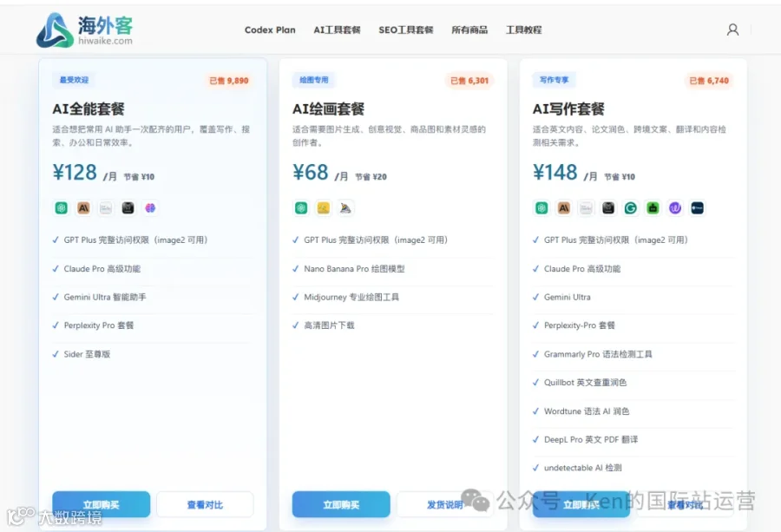Click Perplexity Pro 套餐 in AI全能套餐 card
The width and height of the screenshot is (781, 532).
click(99, 325)
